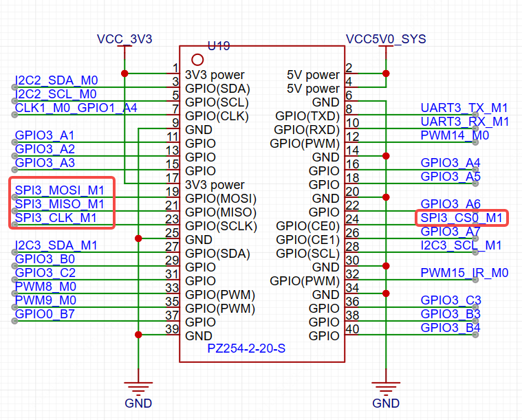Click the PWM14_M0 net label
522x420 pixels.
[455, 135]
